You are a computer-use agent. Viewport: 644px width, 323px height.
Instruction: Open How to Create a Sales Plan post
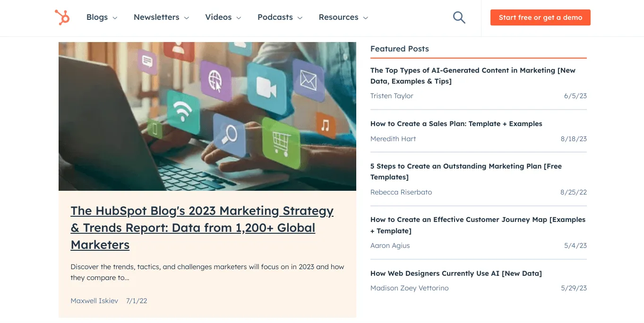[456, 123]
